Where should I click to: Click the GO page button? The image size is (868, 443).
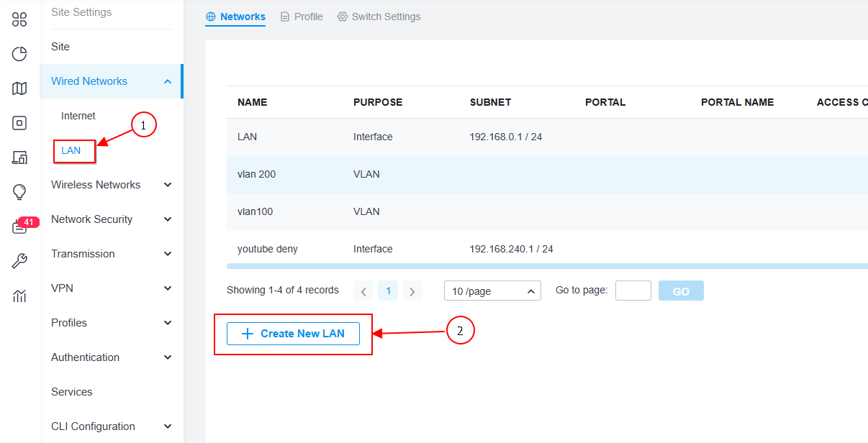[x=681, y=291]
